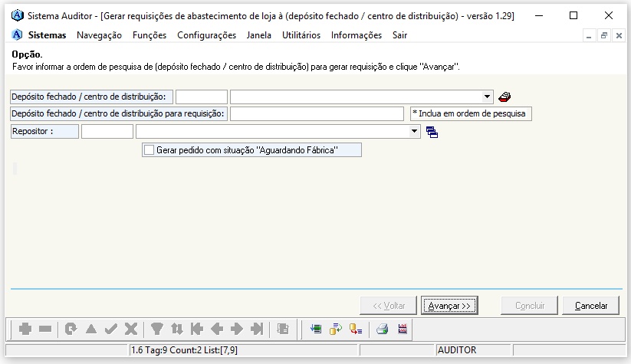Enable 'Gerar pedido com situação Aguardando Fábrica' checkbox
The image size is (631, 364).
point(150,150)
